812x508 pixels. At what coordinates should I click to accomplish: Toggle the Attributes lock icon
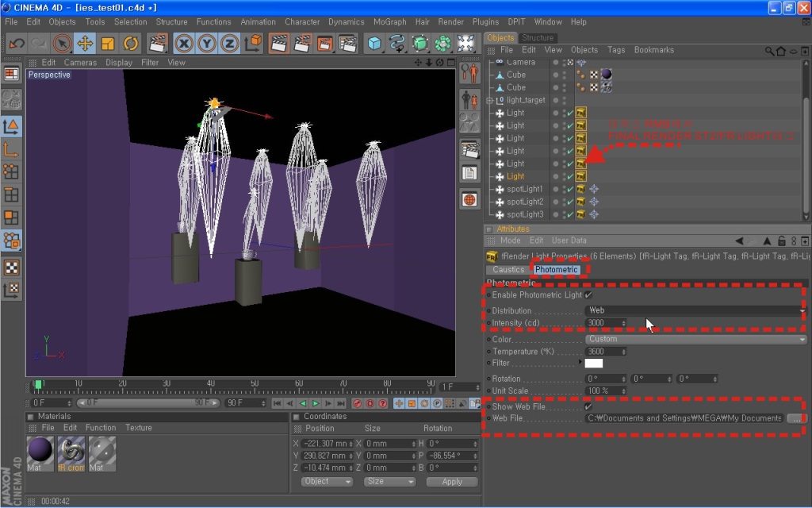[781, 241]
